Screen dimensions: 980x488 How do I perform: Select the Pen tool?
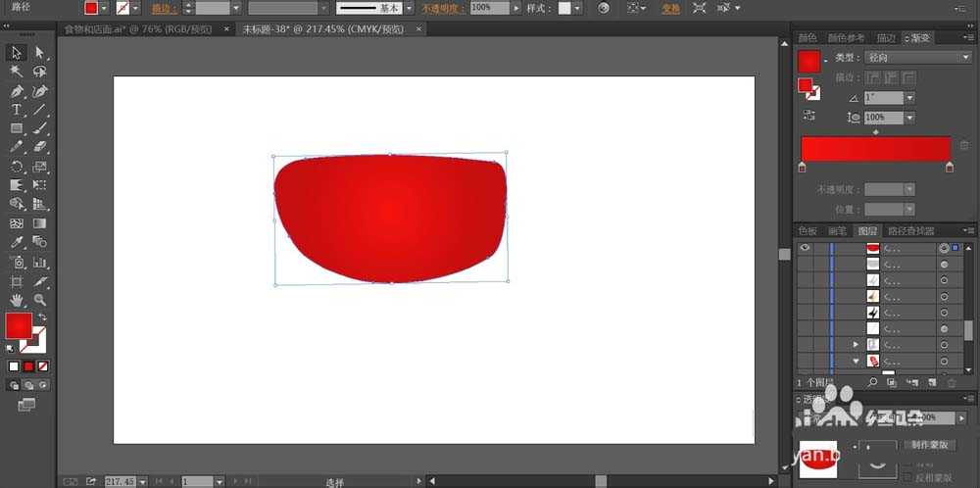click(x=17, y=90)
